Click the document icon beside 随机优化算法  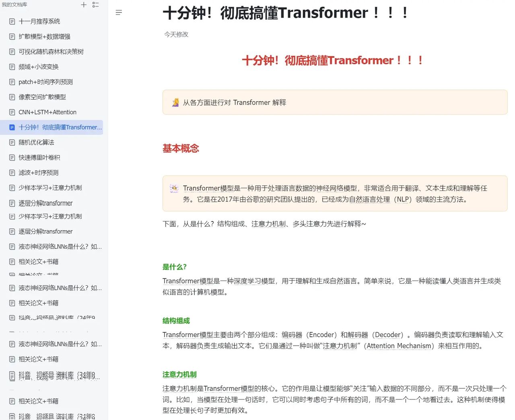point(11,142)
